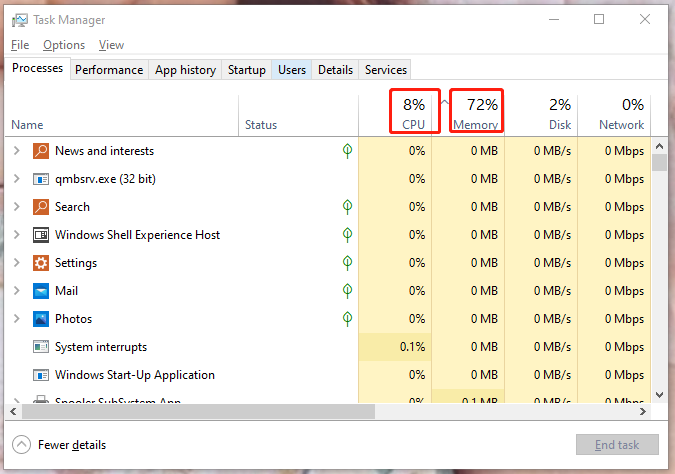Click the suspended leaf icon for Photos
This screenshot has height=474, width=675.
347,319
